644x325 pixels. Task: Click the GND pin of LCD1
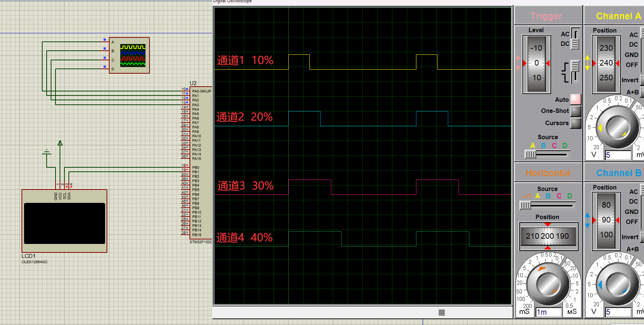coord(56,196)
